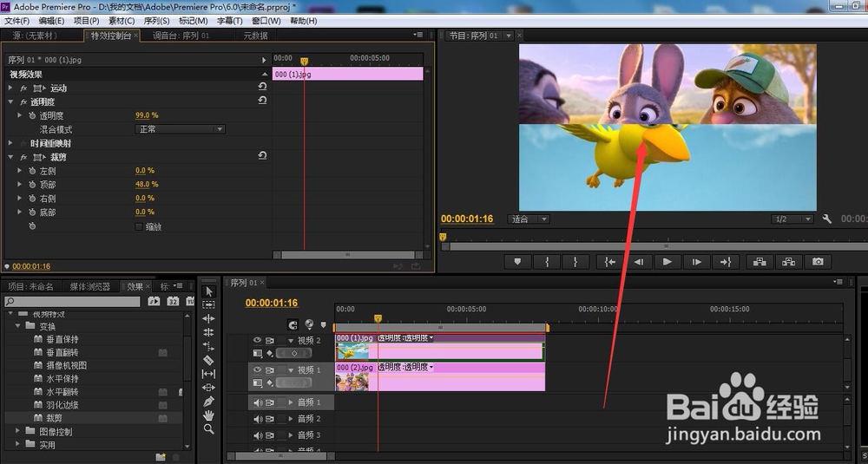Toggle animation stopwatch for 顶部
Image resolution: width=868 pixels, height=464 pixels.
[x=33, y=185]
